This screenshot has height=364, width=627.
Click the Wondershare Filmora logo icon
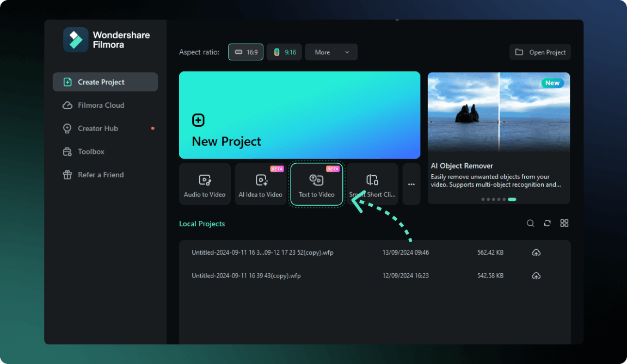[76, 40]
